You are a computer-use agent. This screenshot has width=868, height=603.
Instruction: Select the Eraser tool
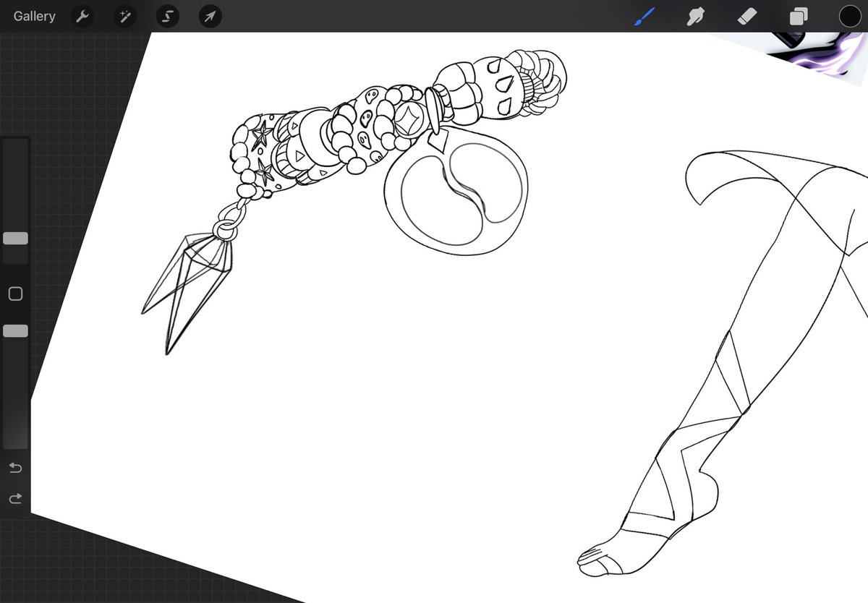point(746,16)
